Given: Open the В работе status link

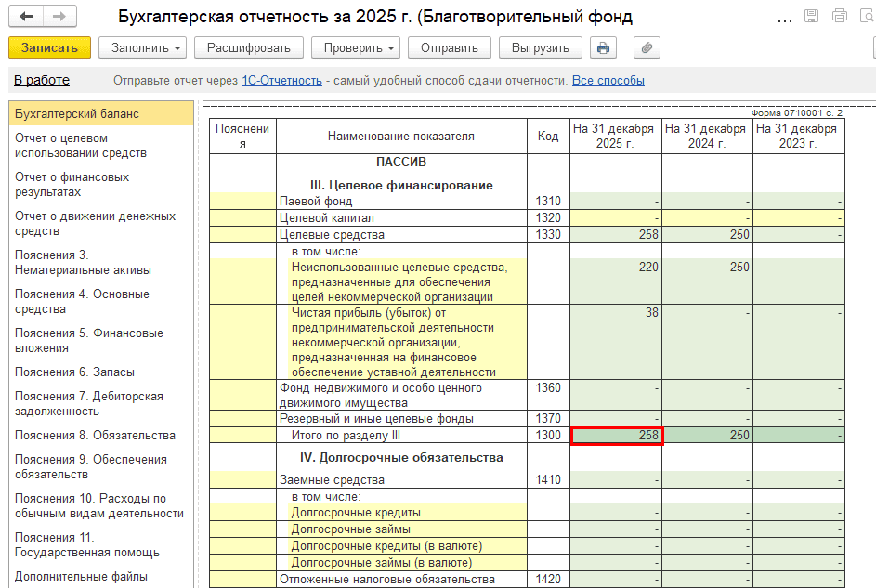Looking at the screenshot, I should click(x=42, y=81).
